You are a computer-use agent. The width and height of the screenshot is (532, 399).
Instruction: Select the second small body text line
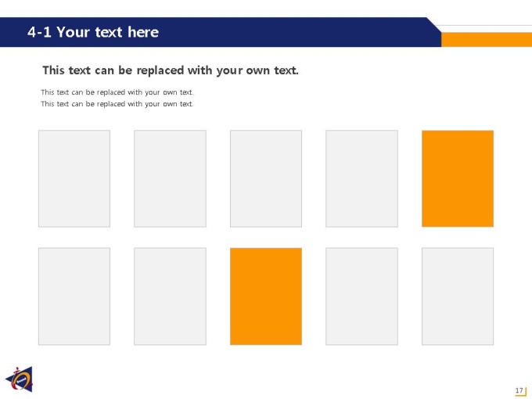117,104
